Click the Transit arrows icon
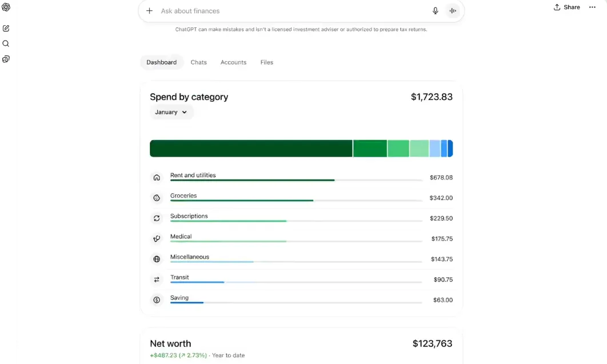 (157, 279)
